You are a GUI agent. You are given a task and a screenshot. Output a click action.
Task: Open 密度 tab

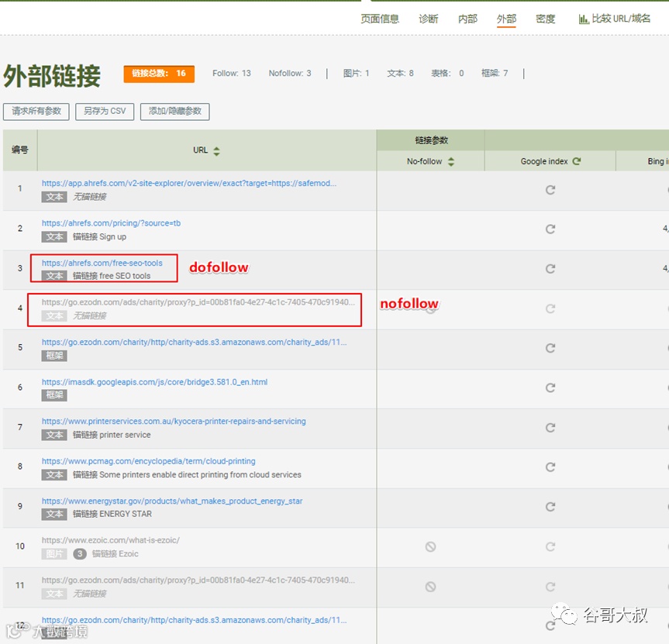(x=545, y=19)
